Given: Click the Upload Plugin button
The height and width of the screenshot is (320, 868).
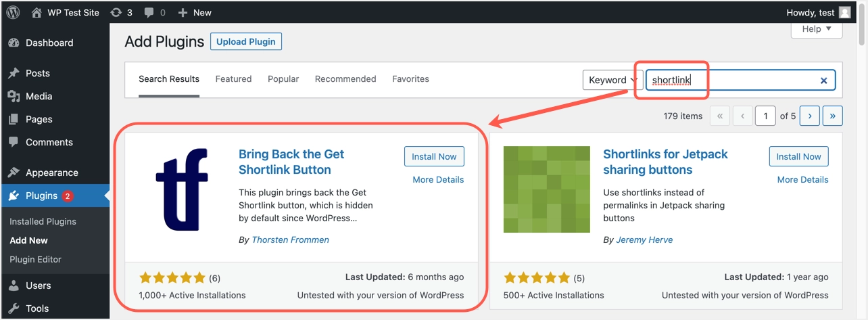Looking at the screenshot, I should click(x=246, y=41).
